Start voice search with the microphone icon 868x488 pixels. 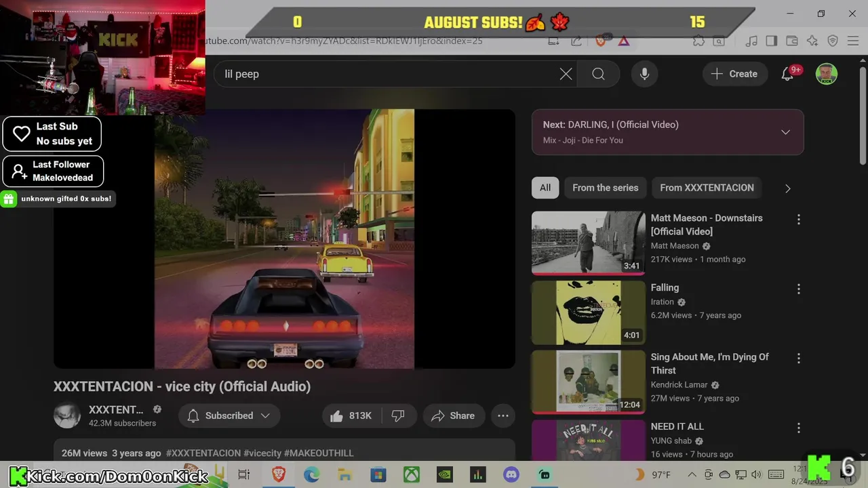645,74
